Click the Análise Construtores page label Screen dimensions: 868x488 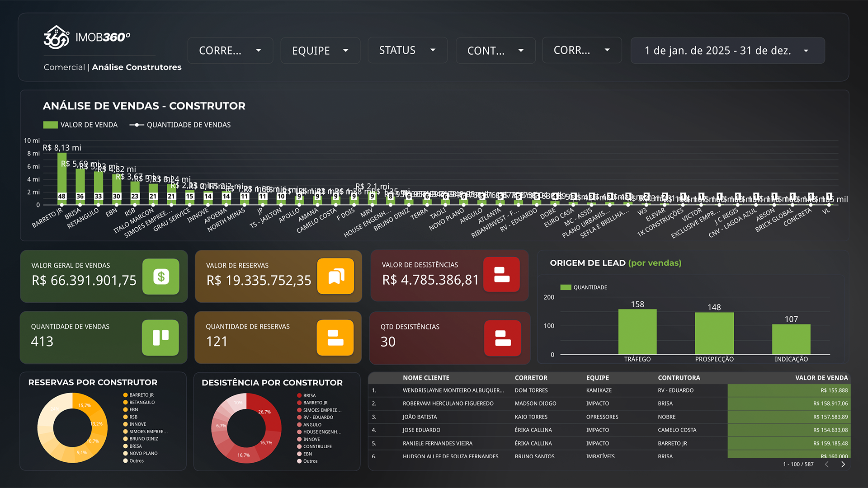click(x=137, y=67)
